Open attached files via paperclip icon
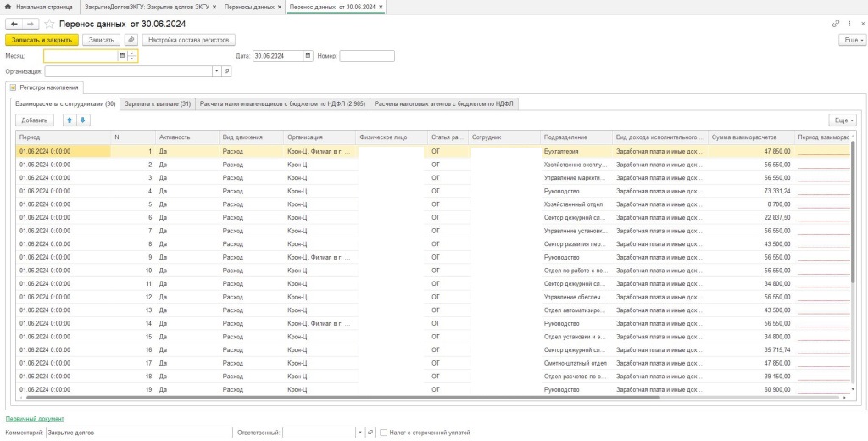The height and width of the screenshot is (441, 868). click(x=131, y=40)
